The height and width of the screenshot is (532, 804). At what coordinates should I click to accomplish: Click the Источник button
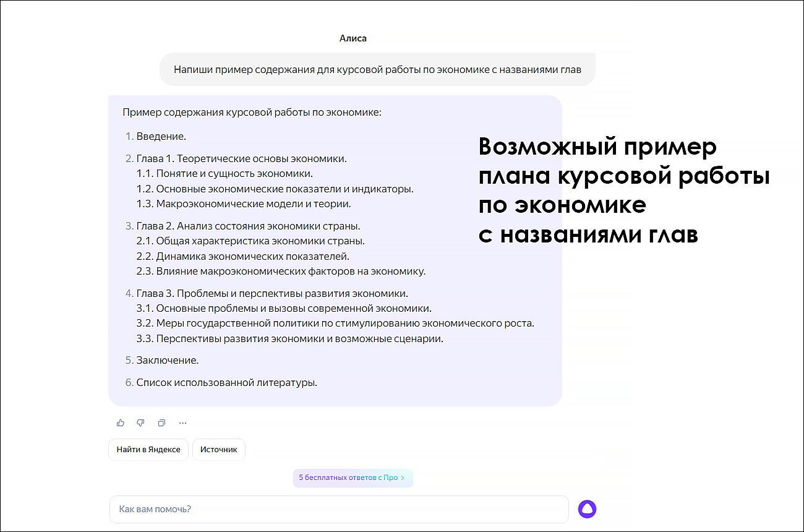219,450
